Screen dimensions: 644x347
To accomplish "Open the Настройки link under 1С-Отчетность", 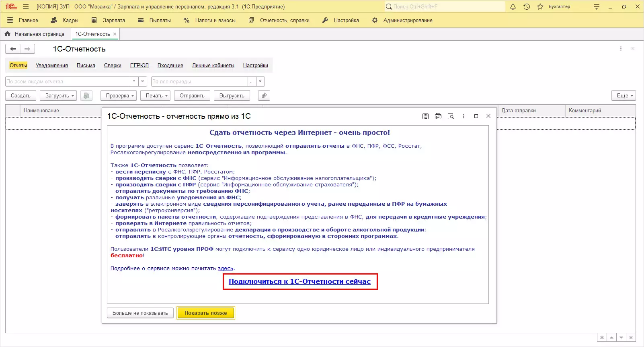I will (256, 66).
